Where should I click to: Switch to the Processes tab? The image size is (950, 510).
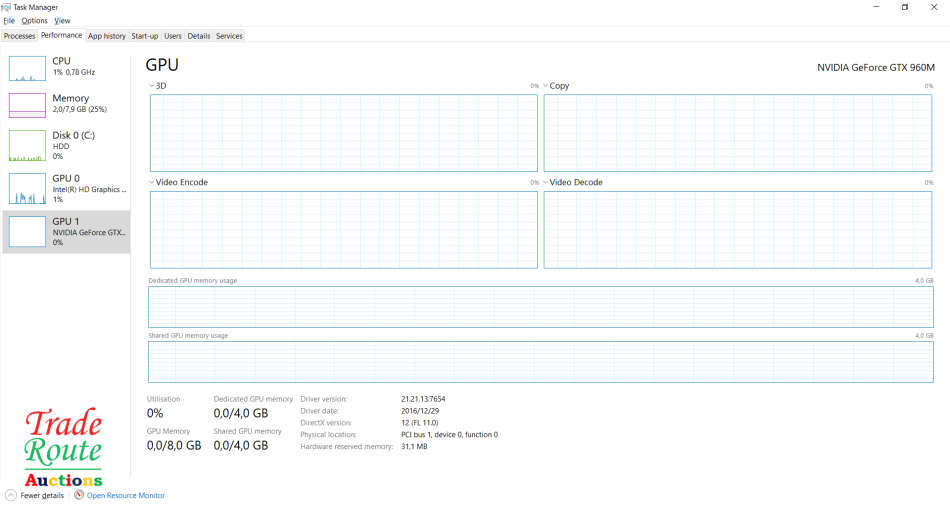point(19,36)
